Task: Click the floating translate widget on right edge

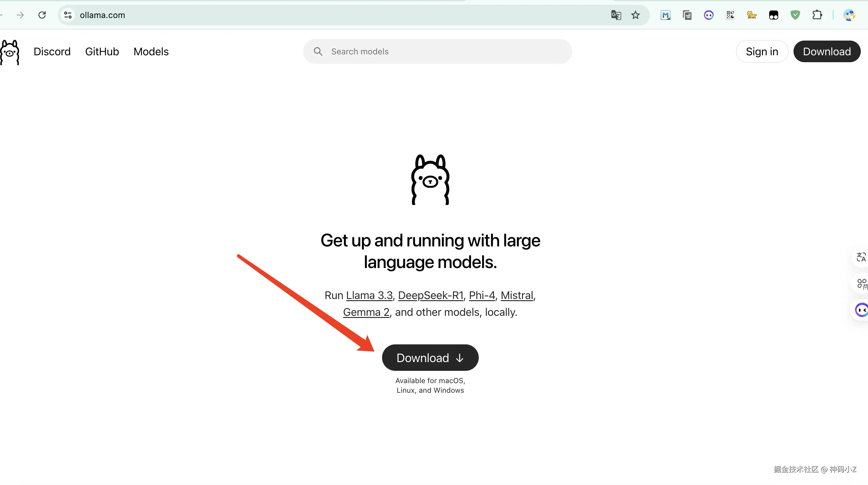Action: 861,257
